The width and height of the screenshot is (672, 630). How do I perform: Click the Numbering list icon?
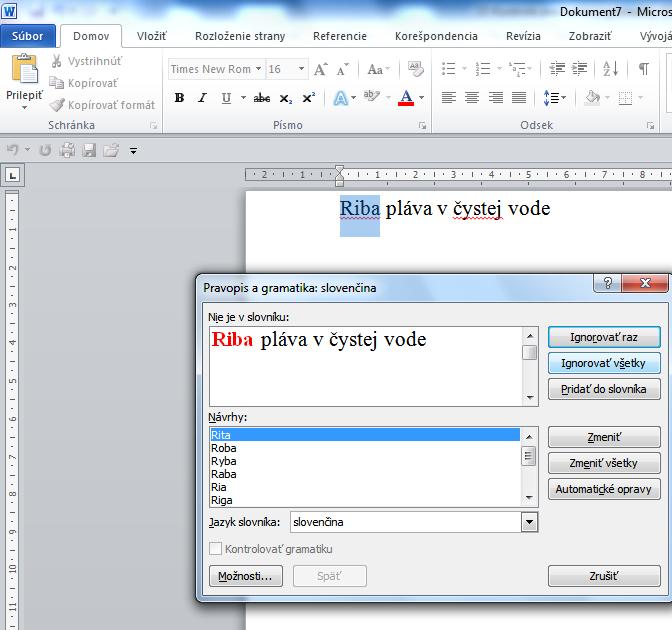click(483, 69)
